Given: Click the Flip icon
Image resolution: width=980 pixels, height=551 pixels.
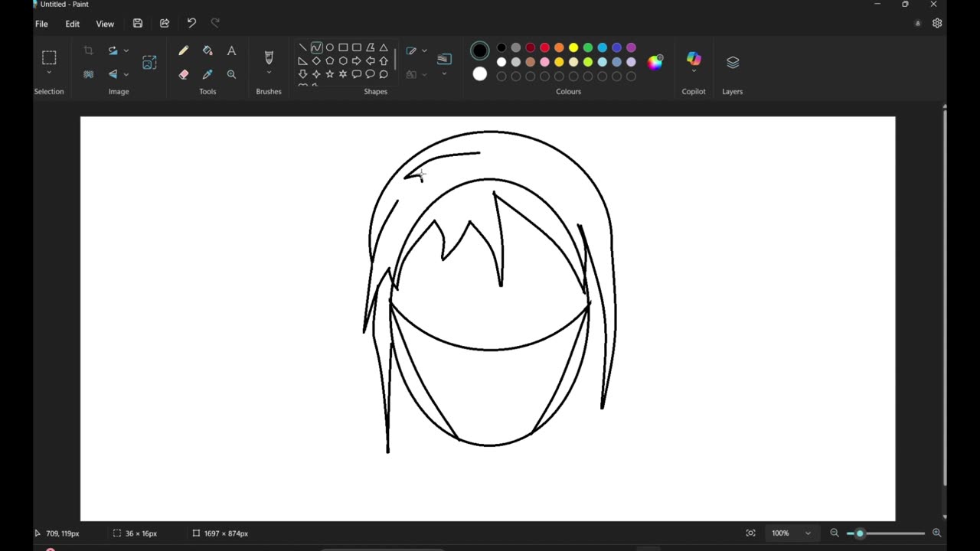Looking at the screenshot, I should click(x=113, y=74).
